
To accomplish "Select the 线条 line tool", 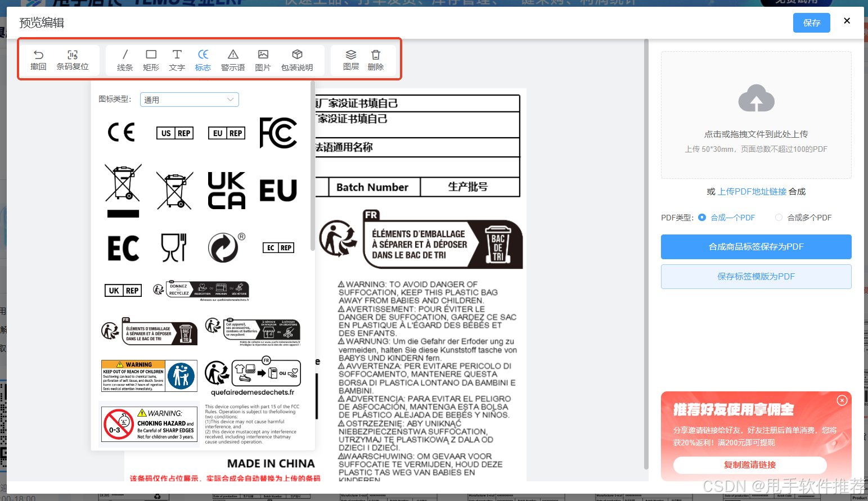I will [125, 60].
